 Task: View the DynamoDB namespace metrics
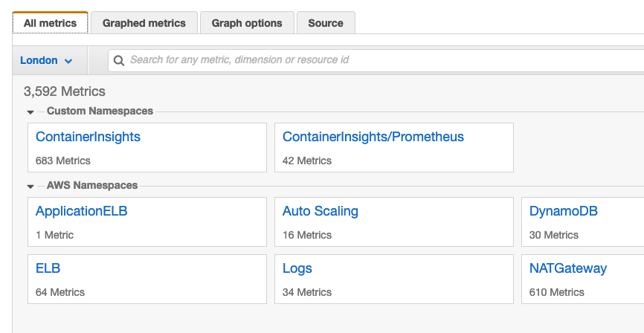tap(564, 211)
